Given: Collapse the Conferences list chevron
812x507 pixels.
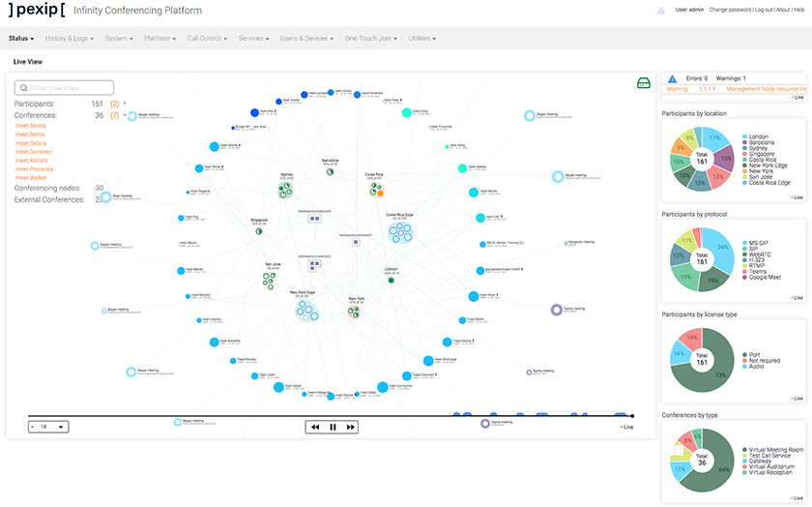Looking at the screenshot, I should (x=125, y=115).
